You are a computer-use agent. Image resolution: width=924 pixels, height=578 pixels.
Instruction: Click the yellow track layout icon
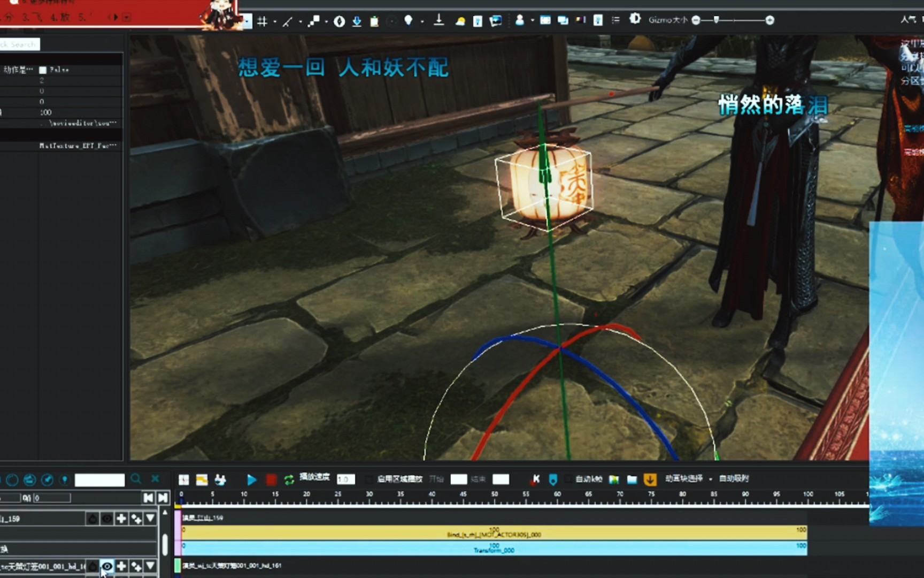(x=202, y=480)
